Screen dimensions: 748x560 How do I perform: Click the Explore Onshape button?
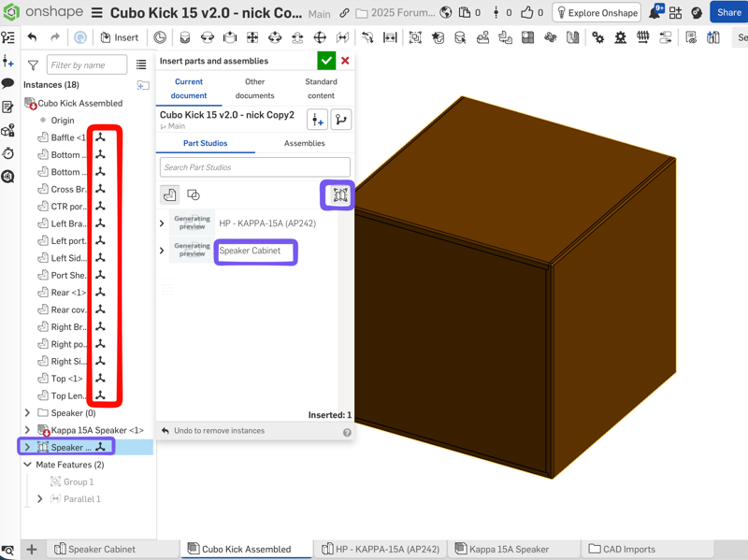click(597, 13)
